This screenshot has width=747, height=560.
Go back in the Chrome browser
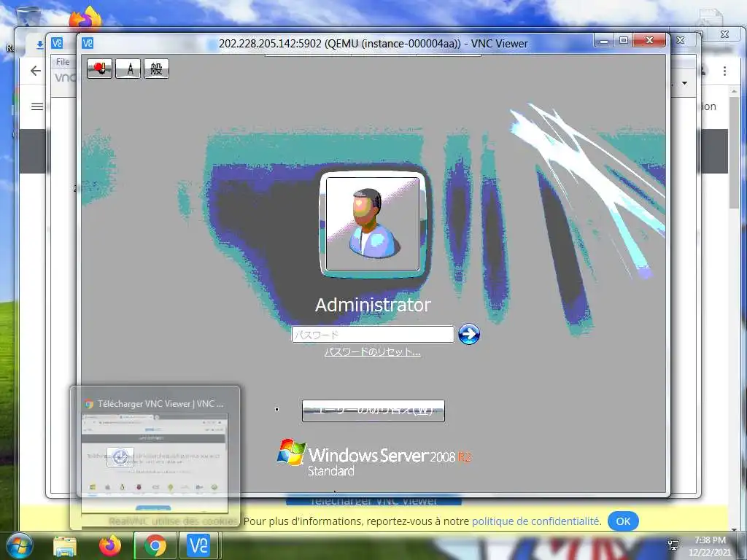[36, 71]
